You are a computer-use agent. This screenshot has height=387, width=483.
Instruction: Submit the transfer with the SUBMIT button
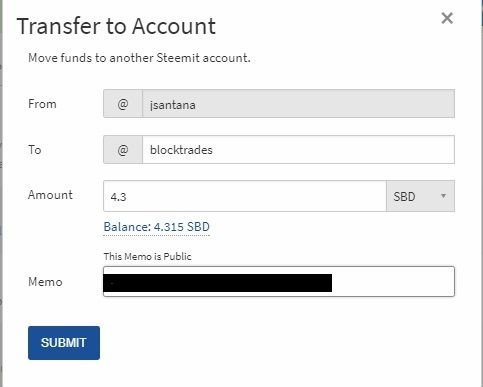coord(64,343)
